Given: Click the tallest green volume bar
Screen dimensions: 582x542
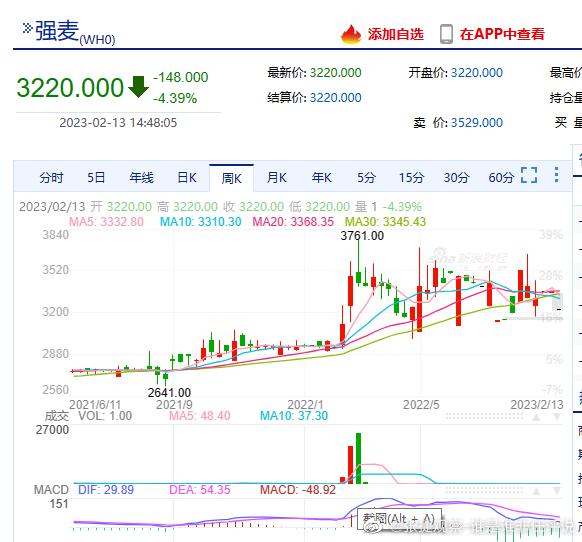Looking at the screenshot, I should [x=358, y=458].
